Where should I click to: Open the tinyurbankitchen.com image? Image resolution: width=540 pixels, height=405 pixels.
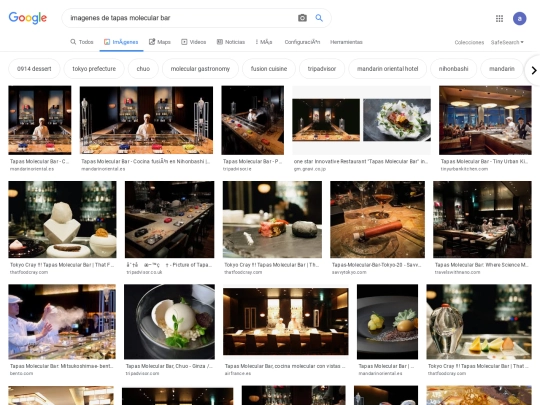[x=485, y=120]
